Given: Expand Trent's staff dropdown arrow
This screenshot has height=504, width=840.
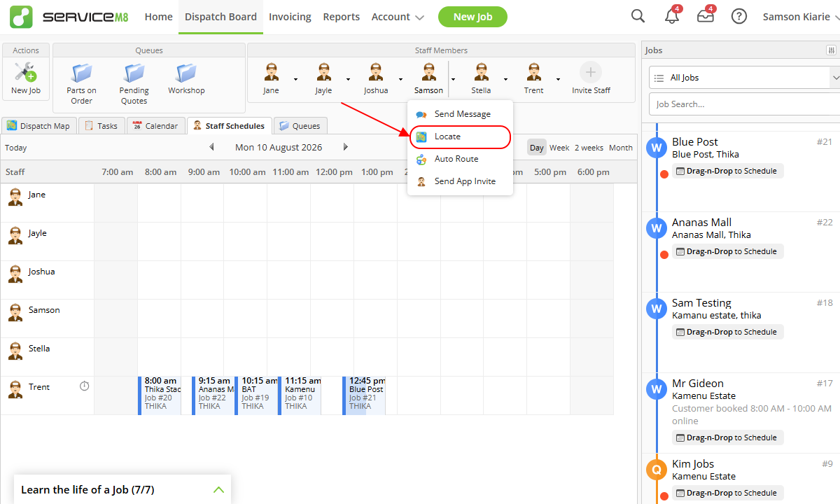Looking at the screenshot, I should point(558,79).
